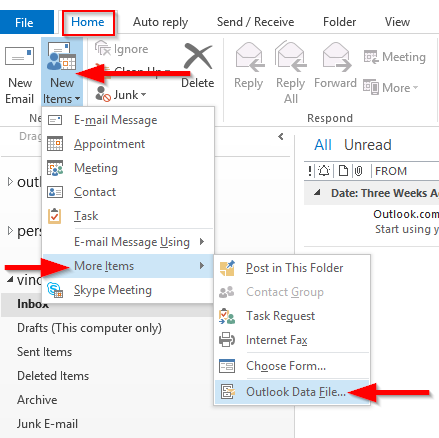The width and height of the screenshot is (439, 438).
Task: Click the greyed Contact Group entry
Action: (292, 292)
